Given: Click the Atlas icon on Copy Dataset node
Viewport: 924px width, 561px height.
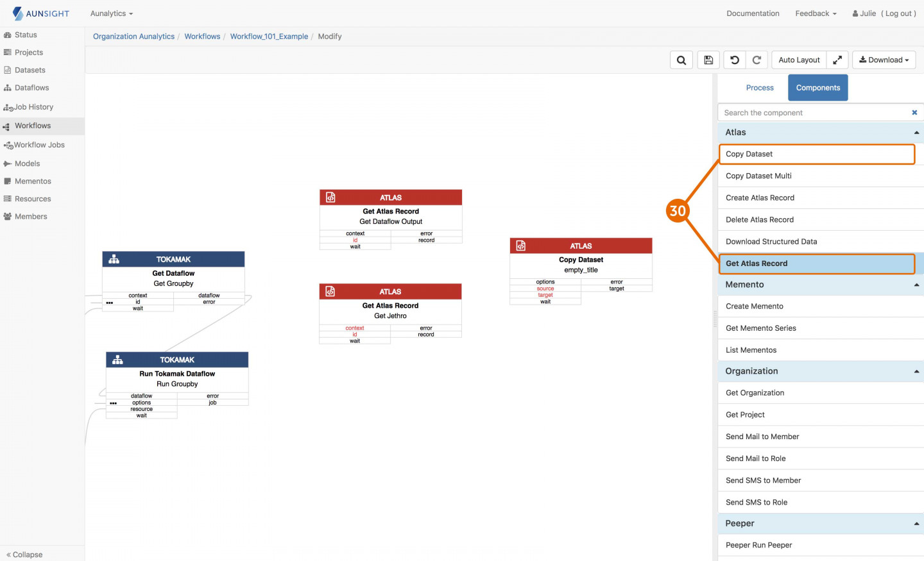Looking at the screenshot, I should click(521, 246).
